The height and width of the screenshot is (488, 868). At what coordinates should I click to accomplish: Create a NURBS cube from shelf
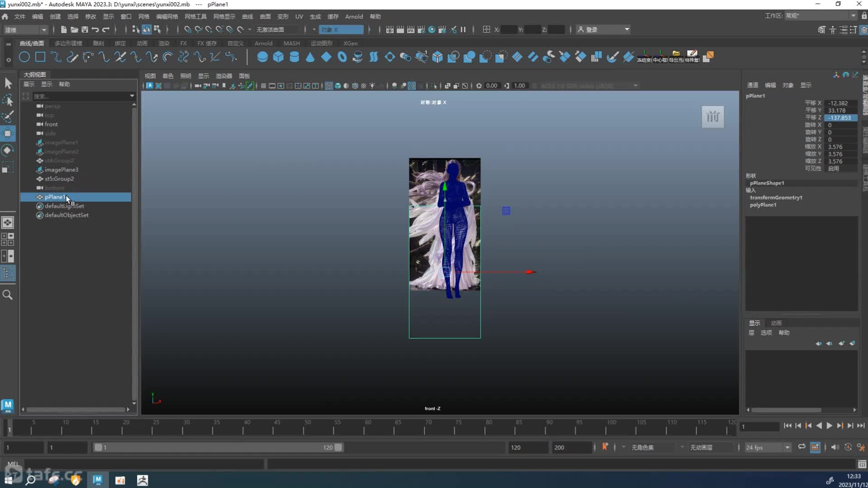(278, 57)
